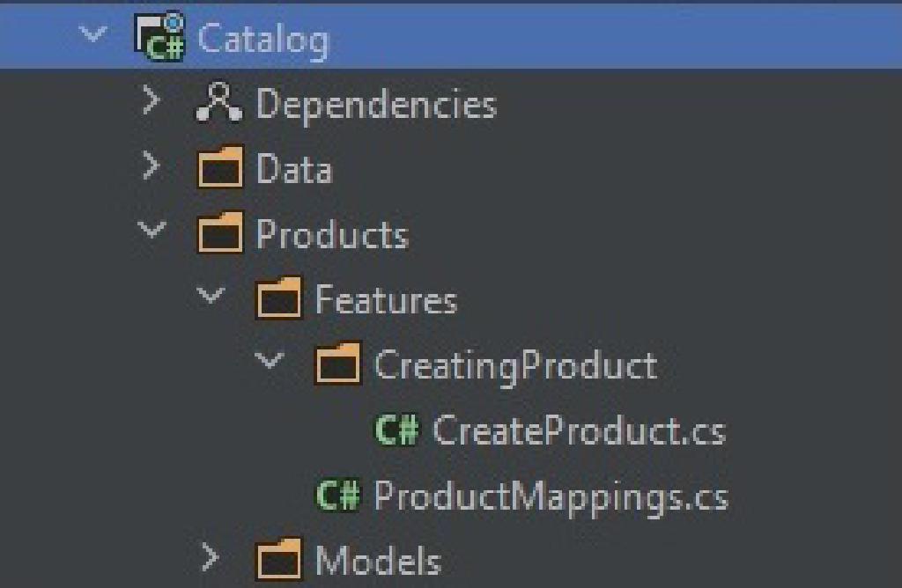Expand the Data folder
This screenshot has width=902, height=588.
[x=152, y=166]
